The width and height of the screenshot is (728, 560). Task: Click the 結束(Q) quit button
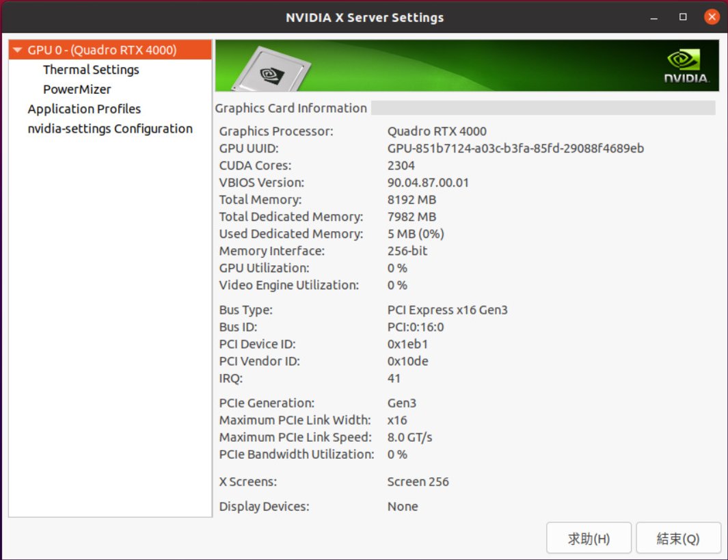pyautogui.click(x=678, y=539)
